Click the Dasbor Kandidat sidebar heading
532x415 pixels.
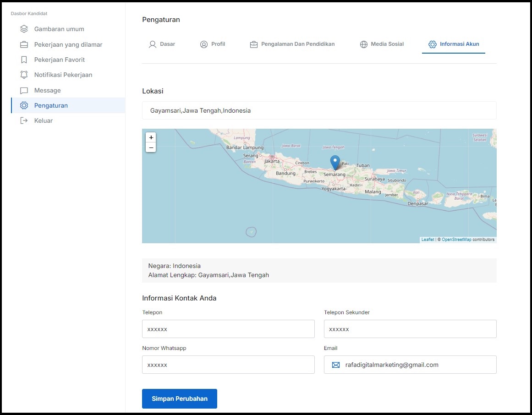(29, 14)
